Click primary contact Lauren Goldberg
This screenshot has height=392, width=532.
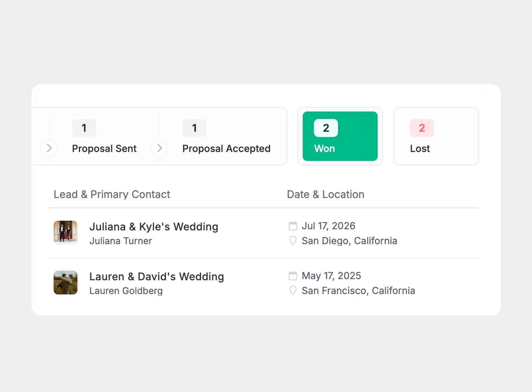(126, 291)
